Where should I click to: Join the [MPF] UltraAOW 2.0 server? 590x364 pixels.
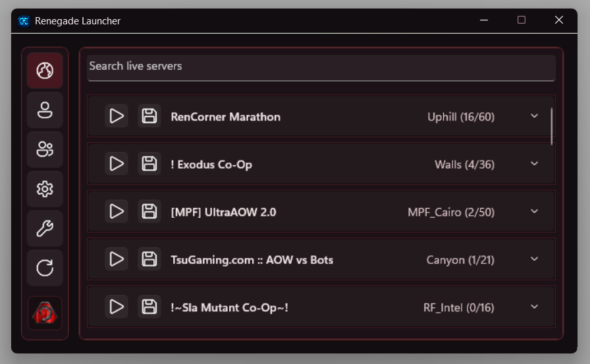click(117, 211)
